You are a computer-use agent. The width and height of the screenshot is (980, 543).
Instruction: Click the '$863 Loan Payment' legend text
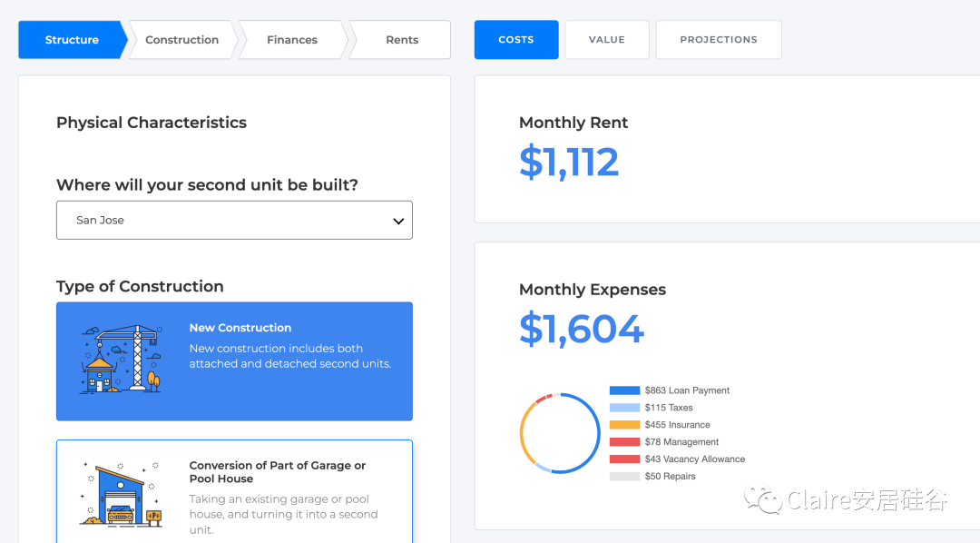tap(687, 390)
